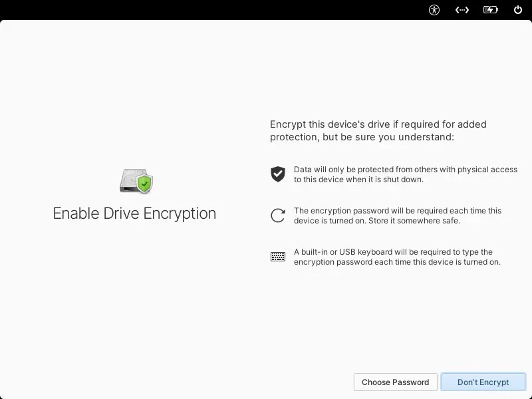Select the Don't Encrypt button
Image resolution: width=532 pixels, height=399 pixels.
[x=483, y=382]
